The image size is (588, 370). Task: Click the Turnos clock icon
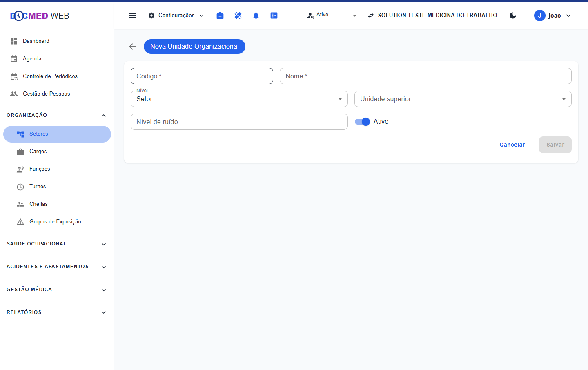(x=20, y=187)
